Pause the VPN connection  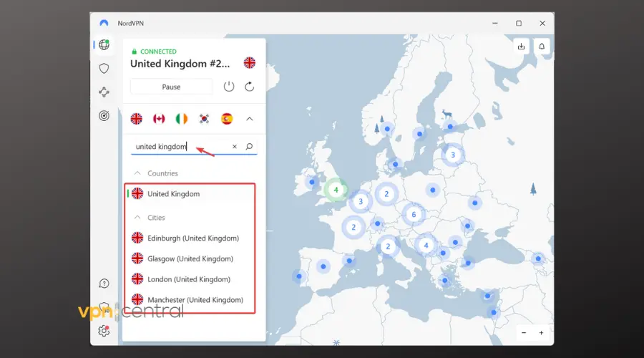pyautogui.click(x=171, y=87)
